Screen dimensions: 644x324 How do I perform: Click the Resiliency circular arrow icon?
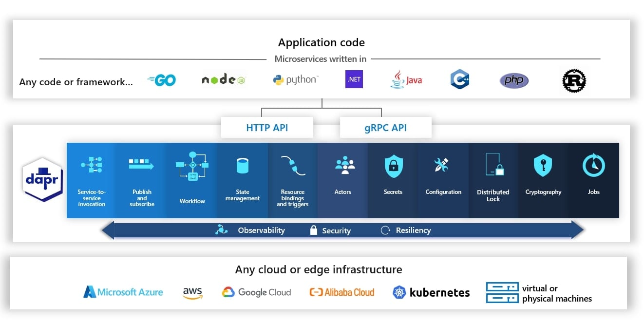385,230
